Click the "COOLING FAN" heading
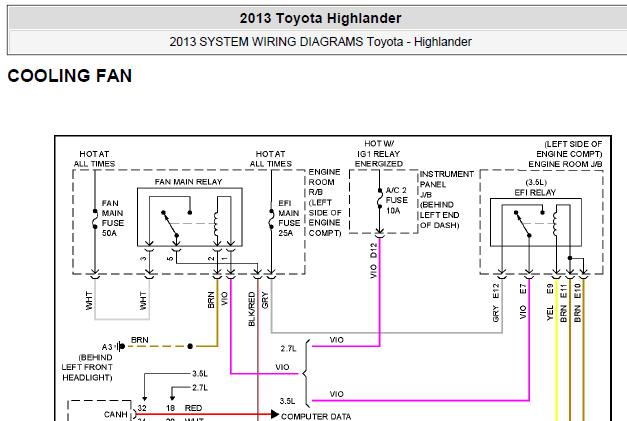The height and width of the screenshot is (421, 627). (x=70, y=76)
